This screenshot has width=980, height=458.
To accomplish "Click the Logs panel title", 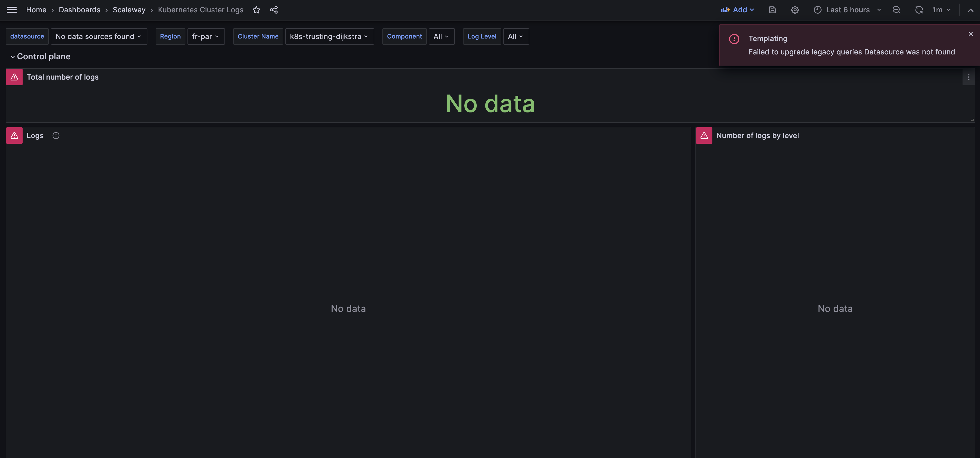I will (x=35, y=136).
